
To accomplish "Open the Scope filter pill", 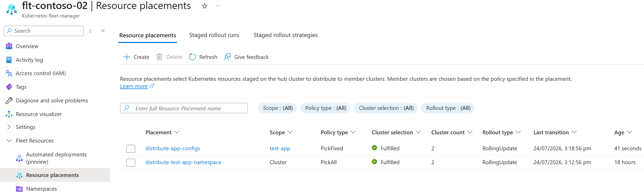I will point(277,108).
